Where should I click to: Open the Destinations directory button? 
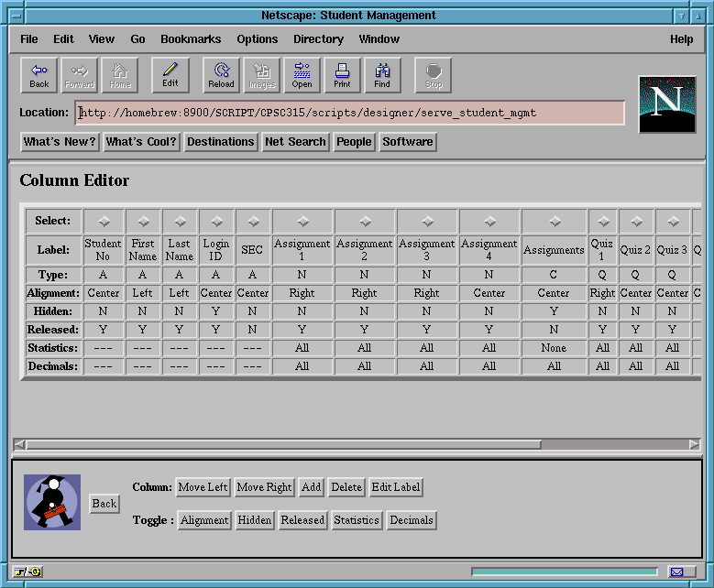(220, 142)
